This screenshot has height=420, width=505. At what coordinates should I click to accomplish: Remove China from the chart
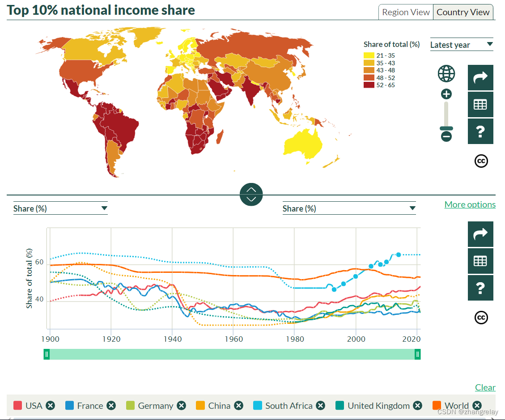(x=239, y=406)
